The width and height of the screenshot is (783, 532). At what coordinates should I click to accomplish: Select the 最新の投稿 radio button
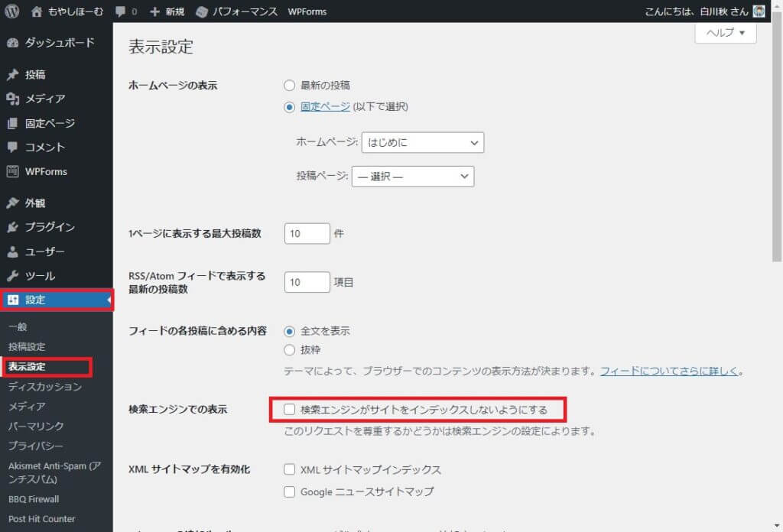point(289,86)
